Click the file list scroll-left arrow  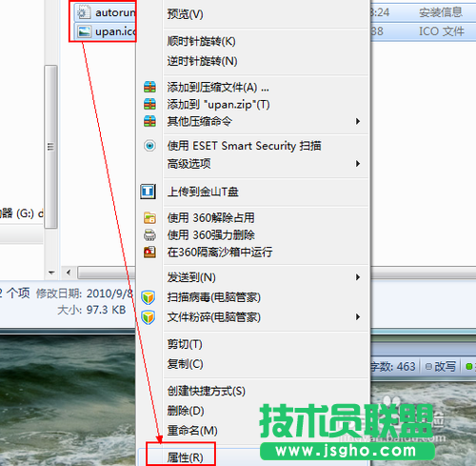pos(69,273)
